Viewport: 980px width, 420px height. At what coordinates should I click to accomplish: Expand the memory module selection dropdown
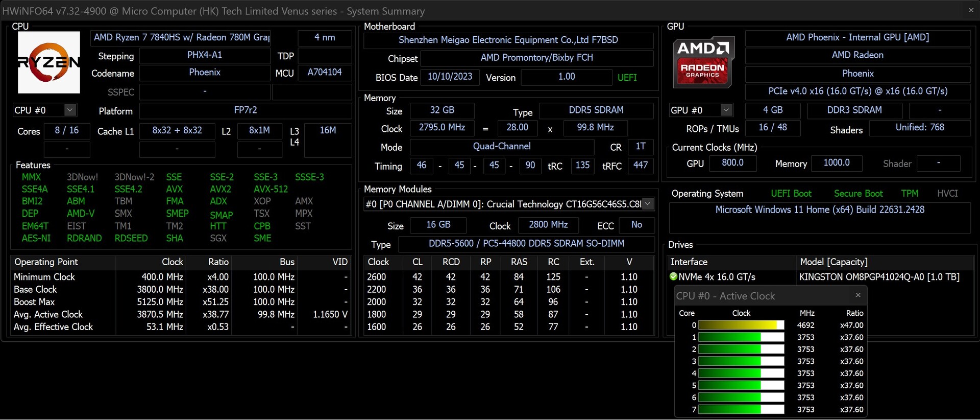click(x=648, y=204)
